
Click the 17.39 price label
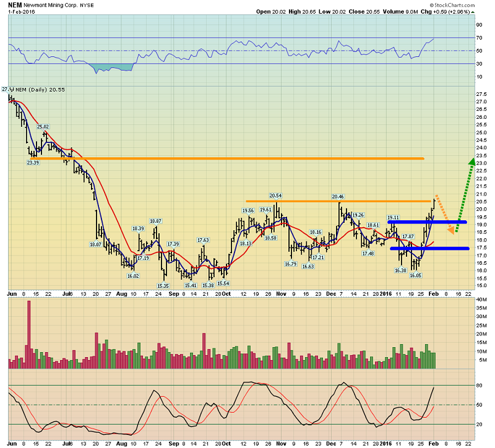173,244
